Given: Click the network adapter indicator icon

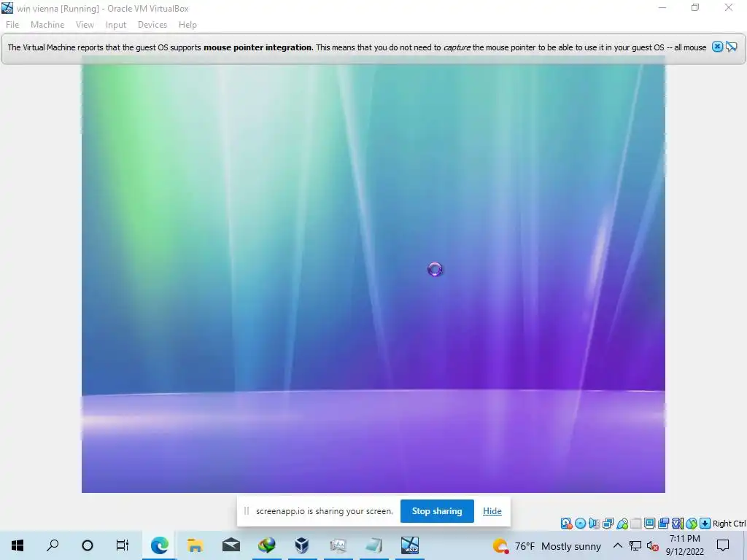Looking at the screenshot, I should tap(608, 524).
